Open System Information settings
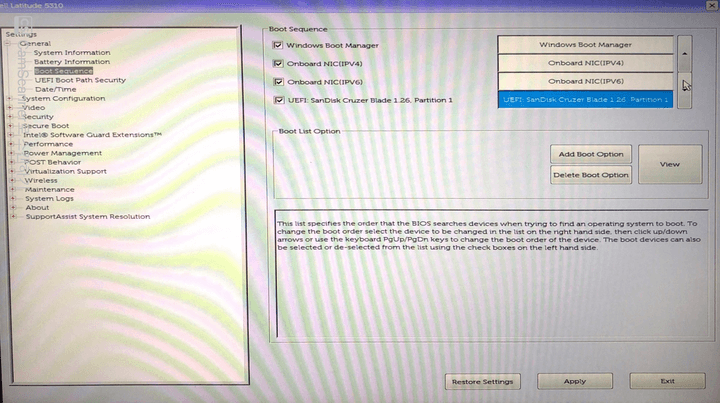720x403 pixels. pyautogui.click(x=72, y=52)
